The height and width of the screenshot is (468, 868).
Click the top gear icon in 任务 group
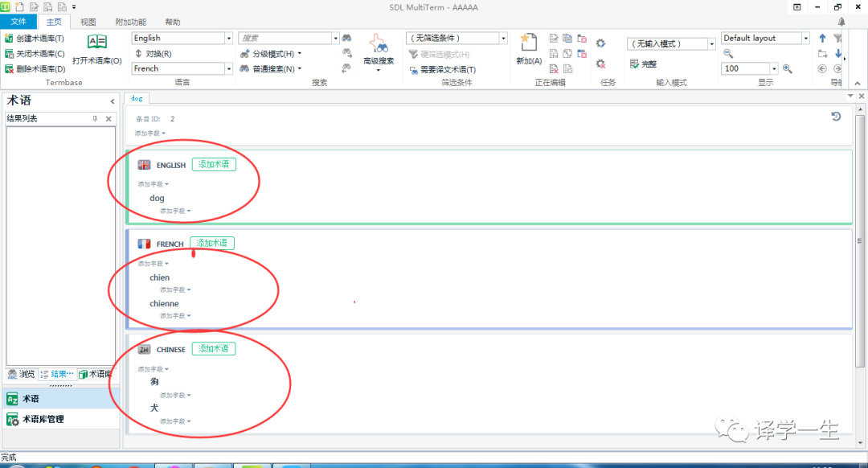pyautogui.click(x=600, y=43)
